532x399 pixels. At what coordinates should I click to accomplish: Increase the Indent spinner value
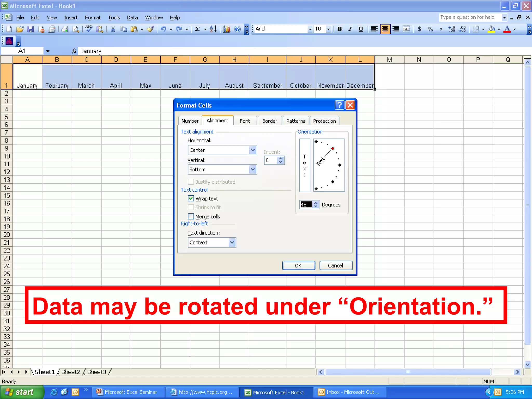pyautogui.click(x=281, y=158)
